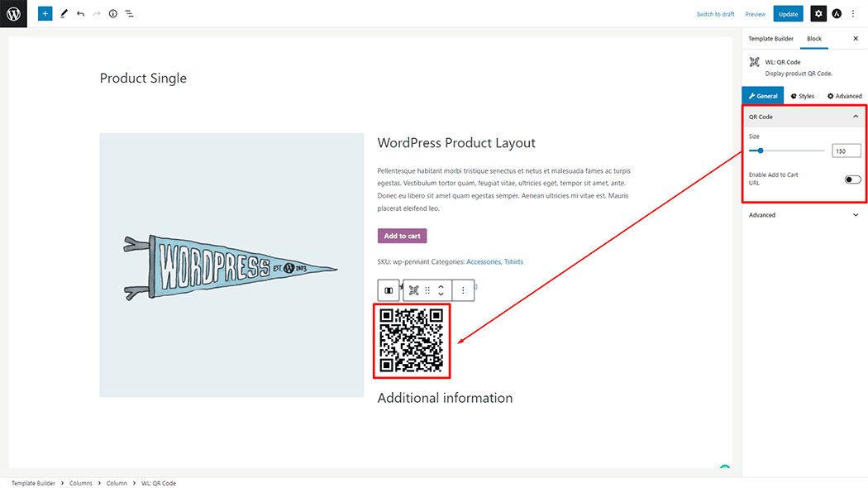868x488 pixels.
Task: Open the Styles tab
Action: click(802, 96)
